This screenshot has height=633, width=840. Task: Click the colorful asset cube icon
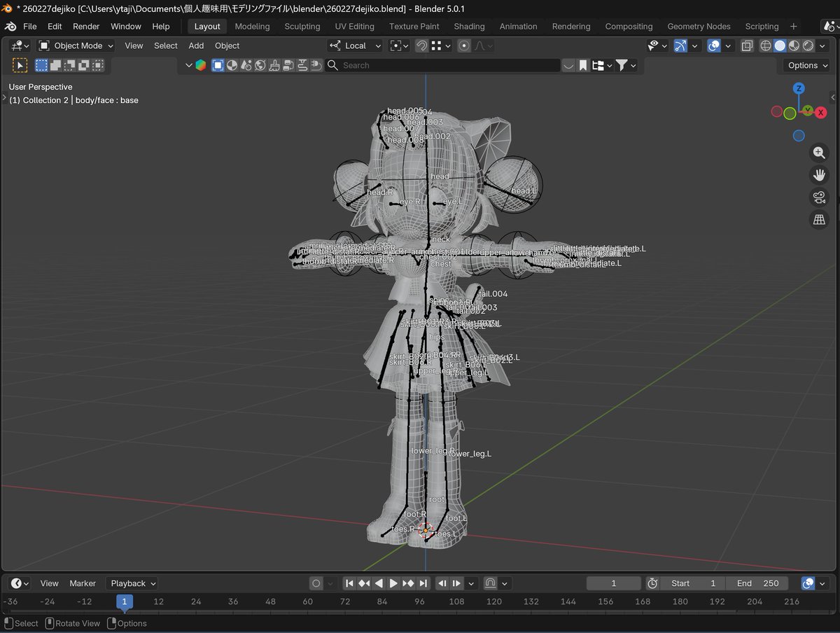pyautogui.click(x=201, y=65)
